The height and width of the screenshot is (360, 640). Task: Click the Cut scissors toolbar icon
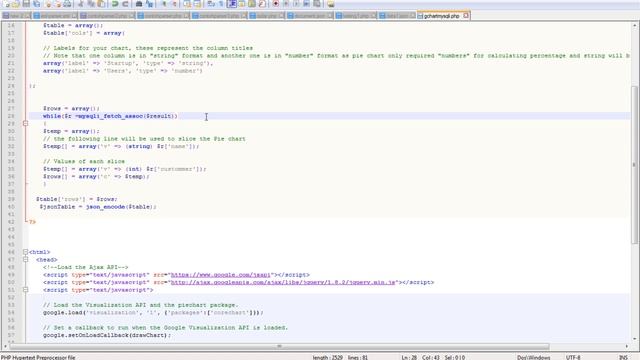(81, 4)
